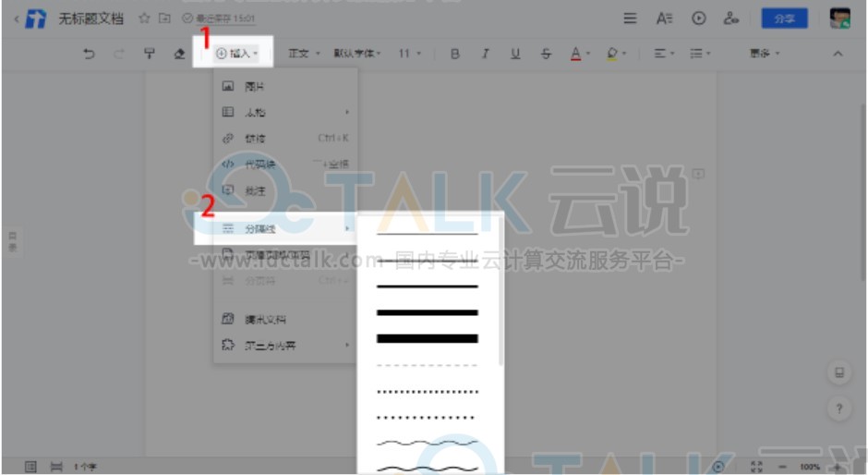Pick the medium solid divider line
The width and height of the screenshot is (868, 475).
pyautogui.click(x=427, y=286)
